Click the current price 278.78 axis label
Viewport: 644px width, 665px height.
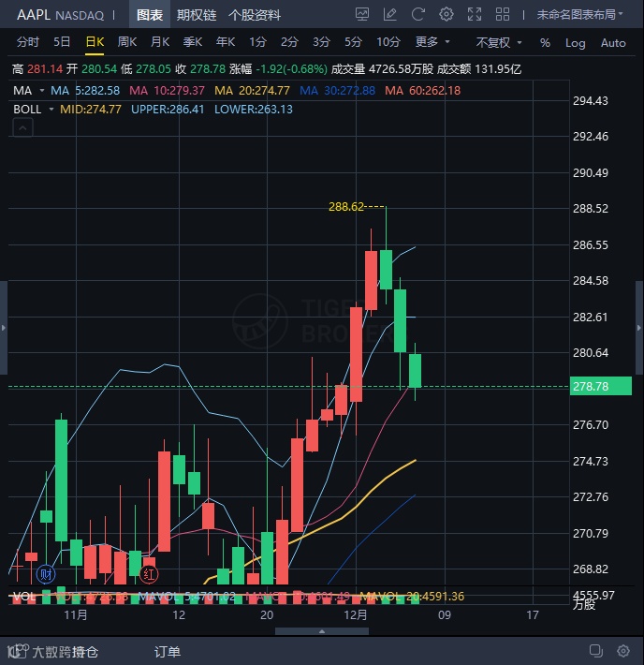[x=601, y=386]
